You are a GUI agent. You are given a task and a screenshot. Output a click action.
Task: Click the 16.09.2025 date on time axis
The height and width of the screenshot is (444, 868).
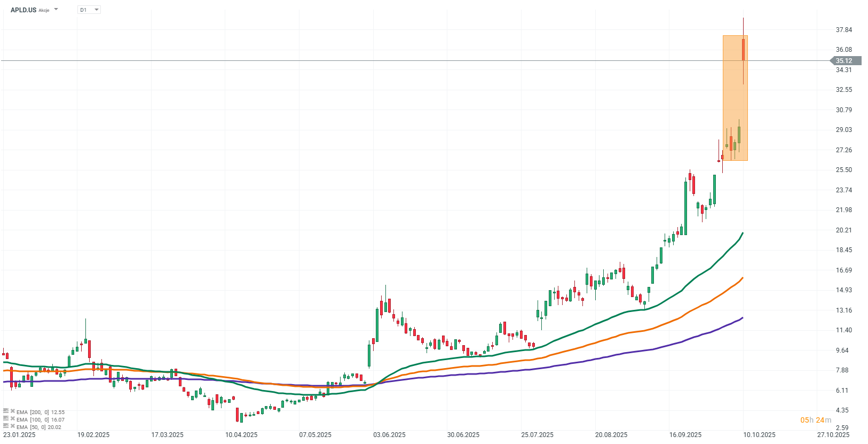click(x=685, y=434)
